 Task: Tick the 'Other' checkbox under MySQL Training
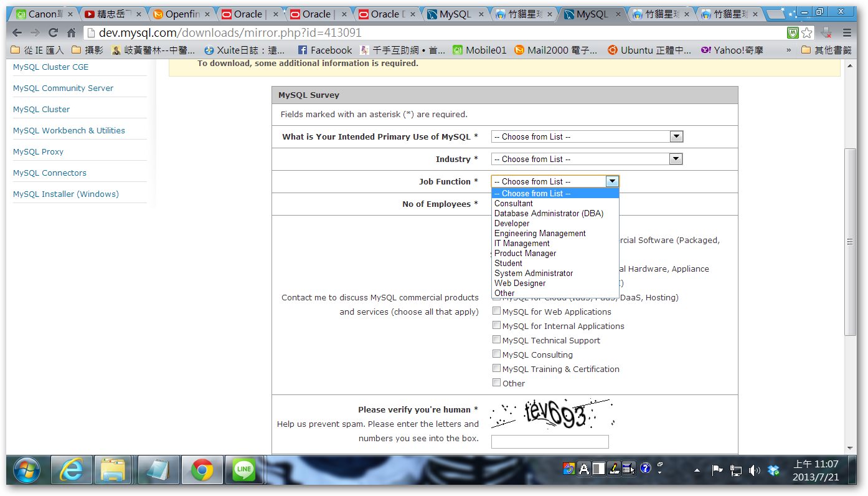(496, 383)
